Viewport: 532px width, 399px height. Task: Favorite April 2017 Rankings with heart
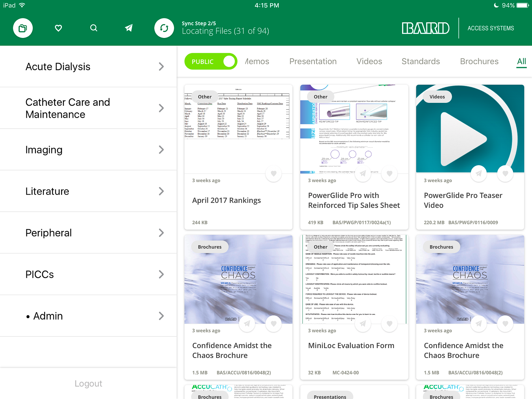(x=274, y=173)
